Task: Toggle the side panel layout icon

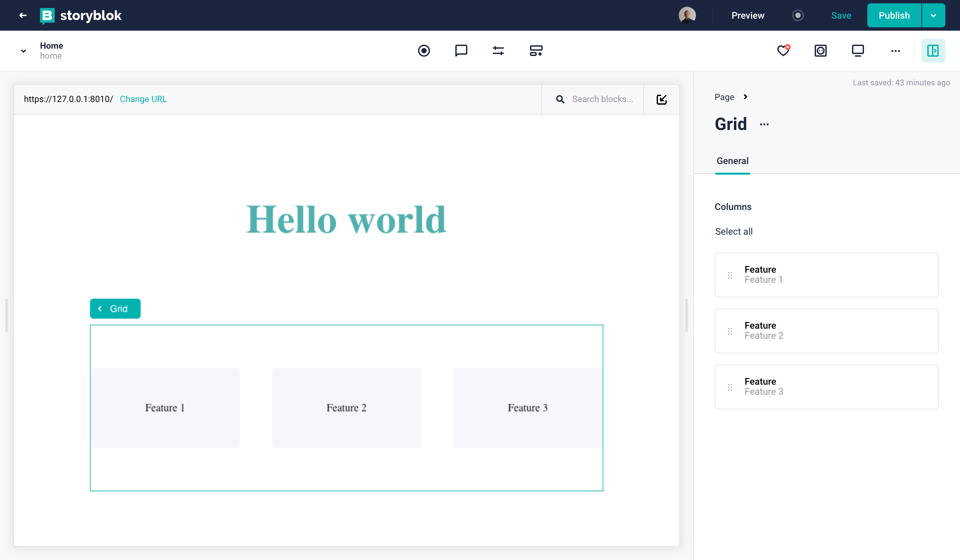Action: tap(933, 50)
